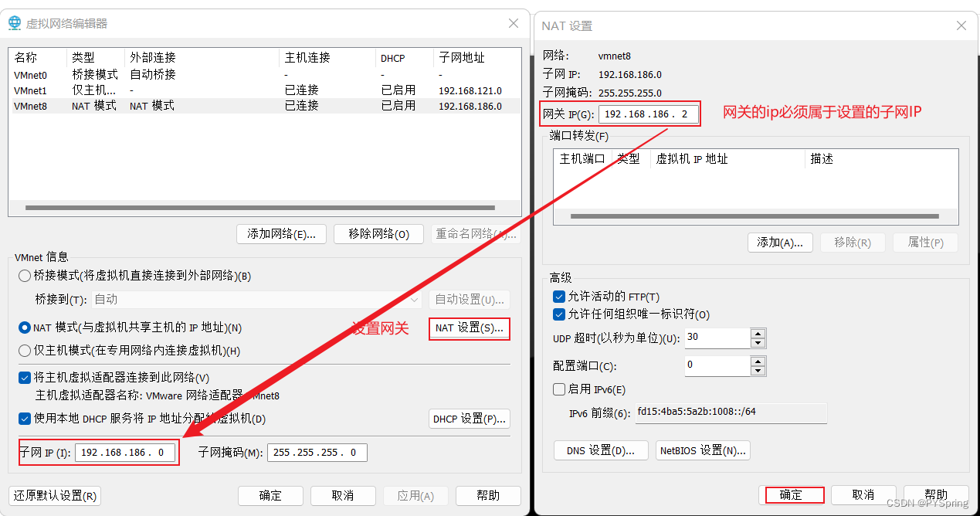This screenshot has width=980, height=516.
Task: Click 还原默认设置(R) button
Action: click(55, 496)
